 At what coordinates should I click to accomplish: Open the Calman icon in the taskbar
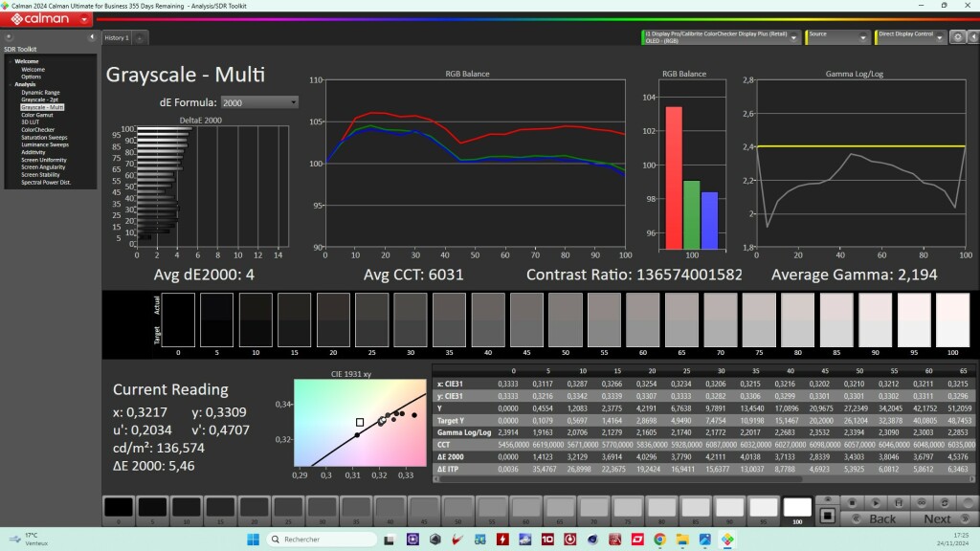(727, 540)
